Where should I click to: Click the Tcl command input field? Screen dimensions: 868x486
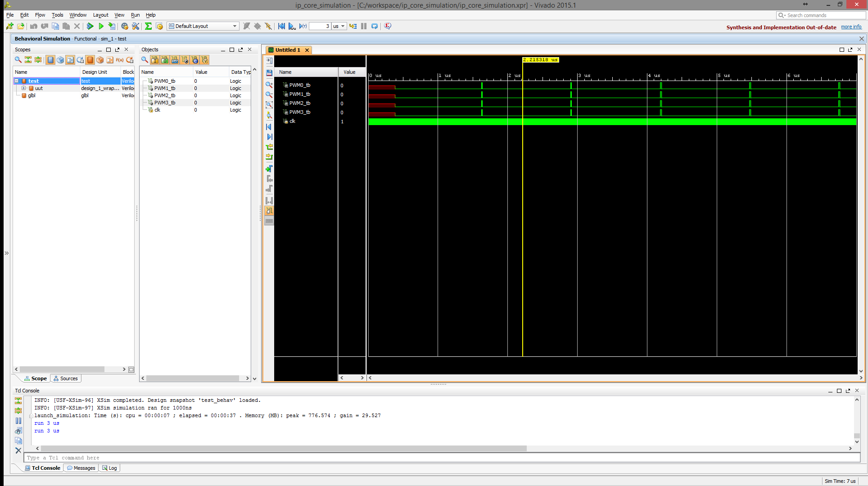coord(442,458)
